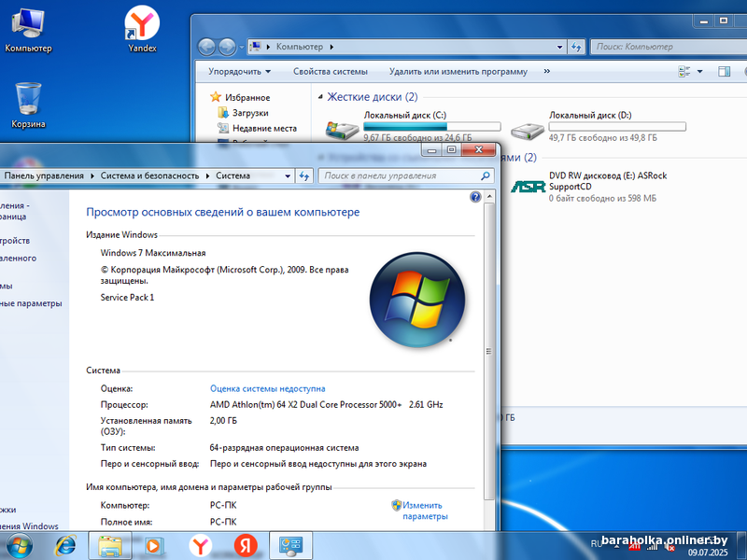Open the red Яндекс taskbar icon

click(246, 546)
